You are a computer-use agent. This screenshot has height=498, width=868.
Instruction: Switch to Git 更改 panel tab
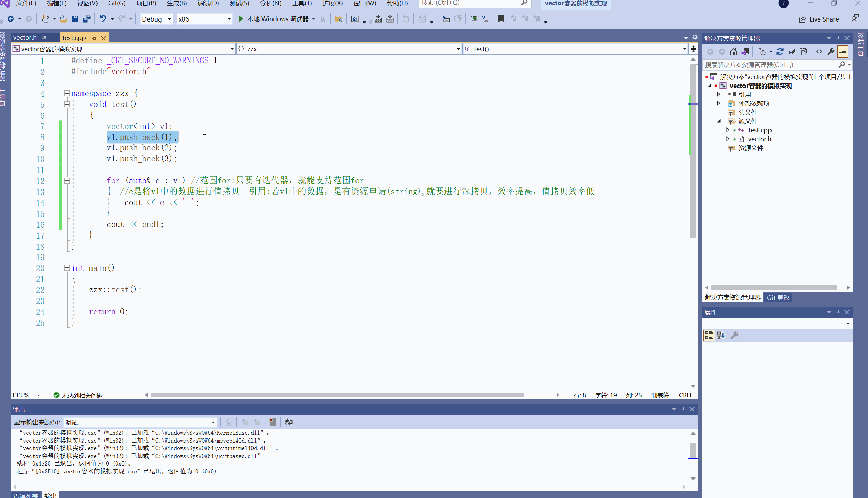[778, 298]
